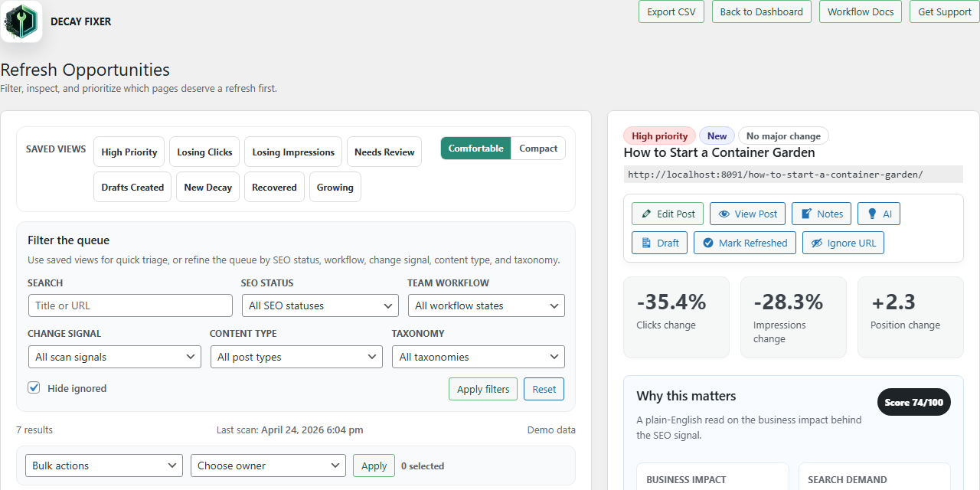Viewport: 980px width, 490px height.
Task: Click the checkmark icon on Mark Refreshed
Action: (x=708, y=243)
